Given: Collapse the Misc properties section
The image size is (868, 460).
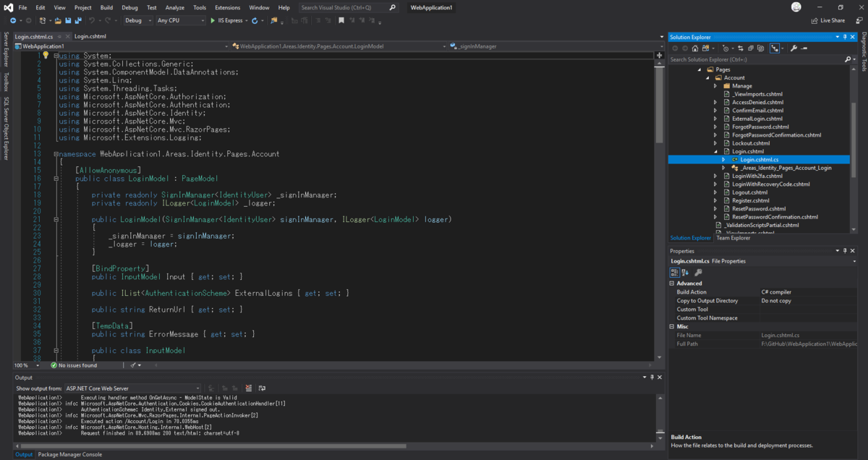Looking at the screenshot, I should coord(673,327).
